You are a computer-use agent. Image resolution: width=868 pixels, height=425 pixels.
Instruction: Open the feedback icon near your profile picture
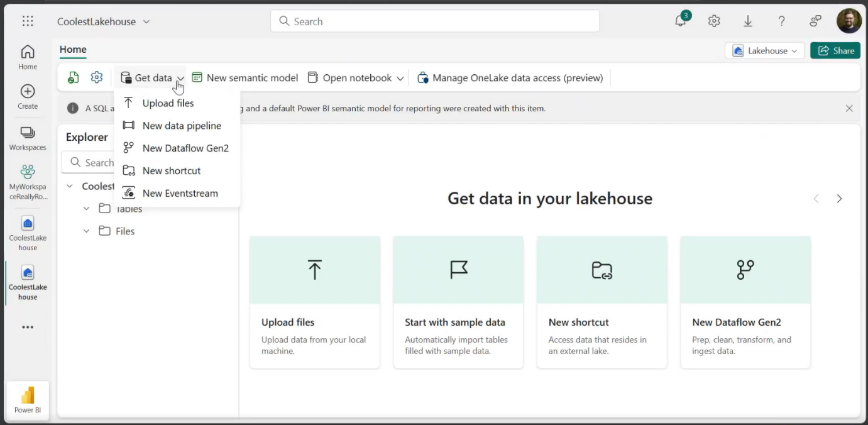[x=815, y=21]
